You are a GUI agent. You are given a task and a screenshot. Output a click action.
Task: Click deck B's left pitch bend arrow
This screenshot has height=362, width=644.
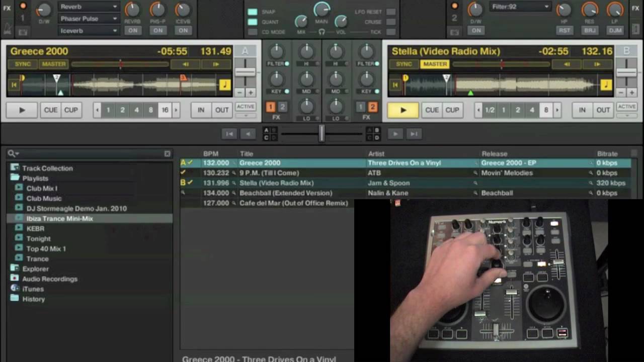click(x=567, y=64)
